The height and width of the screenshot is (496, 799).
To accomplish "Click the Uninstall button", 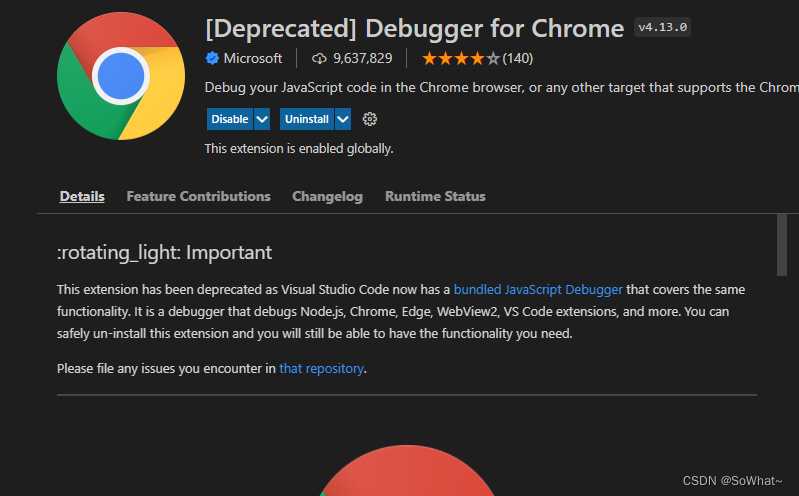I will (x=307, y=119).
